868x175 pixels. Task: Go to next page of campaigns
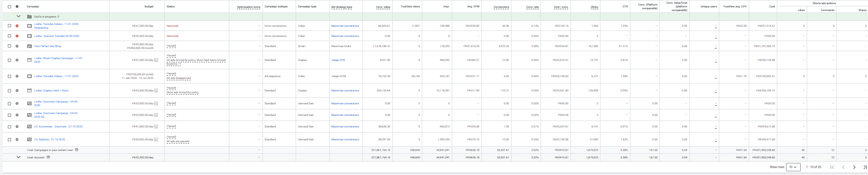(854, 167)
